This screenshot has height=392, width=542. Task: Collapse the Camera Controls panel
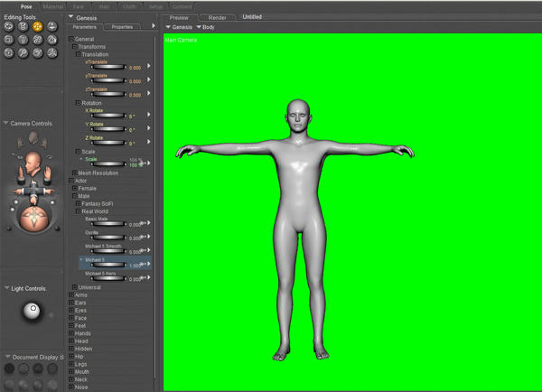coord(5,123)
